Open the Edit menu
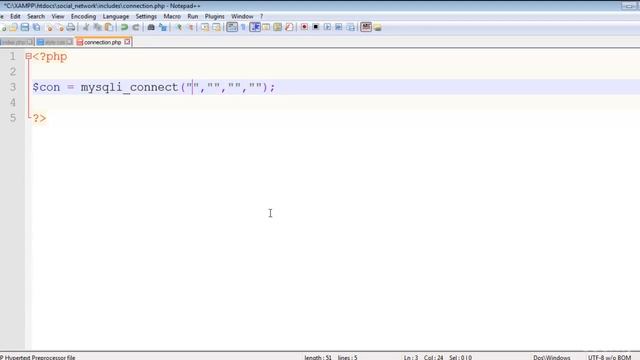Viewport: 640px width, 360px height. tap(15, 16)
